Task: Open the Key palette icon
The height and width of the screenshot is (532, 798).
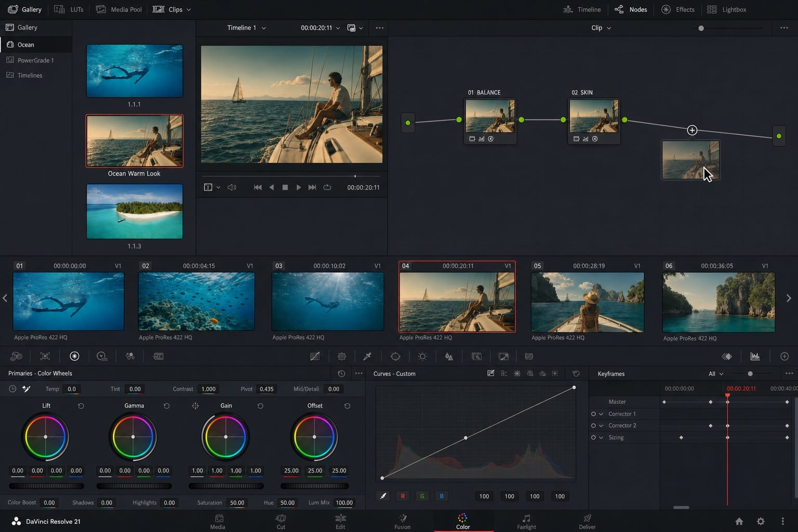Action: 476,356
